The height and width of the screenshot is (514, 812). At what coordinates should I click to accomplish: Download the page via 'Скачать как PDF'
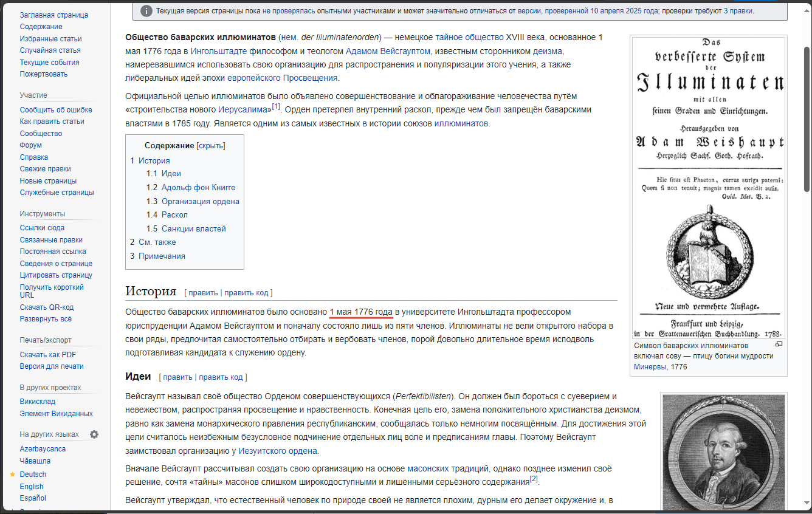48,355
